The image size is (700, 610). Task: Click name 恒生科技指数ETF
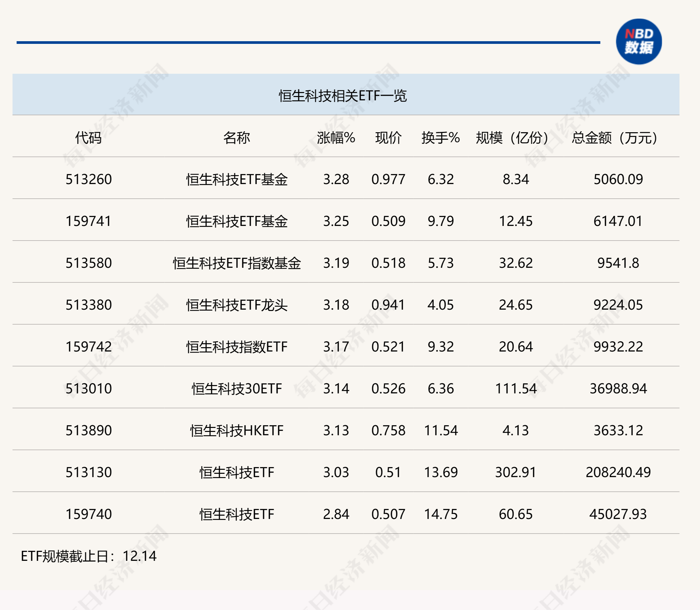[x=237, y=347]
